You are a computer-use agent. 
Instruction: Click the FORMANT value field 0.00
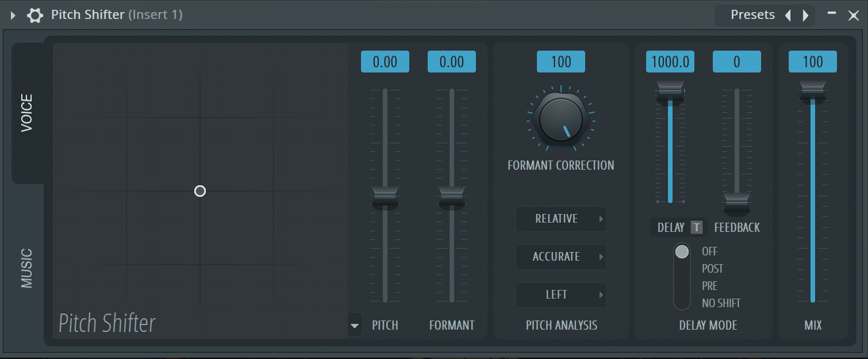tap(452, 62)
